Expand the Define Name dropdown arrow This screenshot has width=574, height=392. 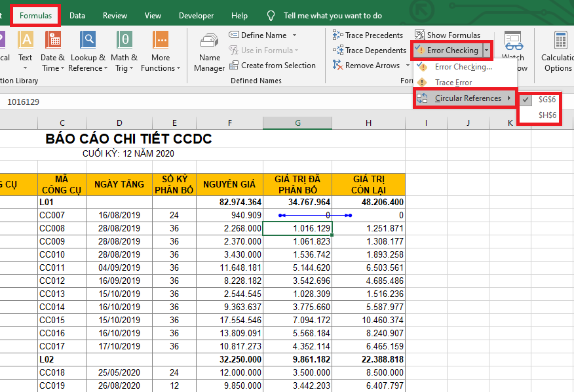pyautogui.click(x=294, y=35)
